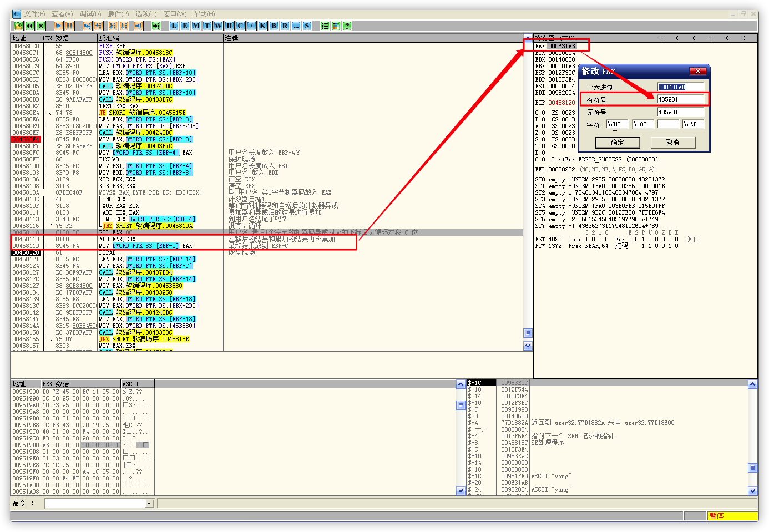Click the Open file toolbar icon
The image size is (769, 532).
point(18,26)
